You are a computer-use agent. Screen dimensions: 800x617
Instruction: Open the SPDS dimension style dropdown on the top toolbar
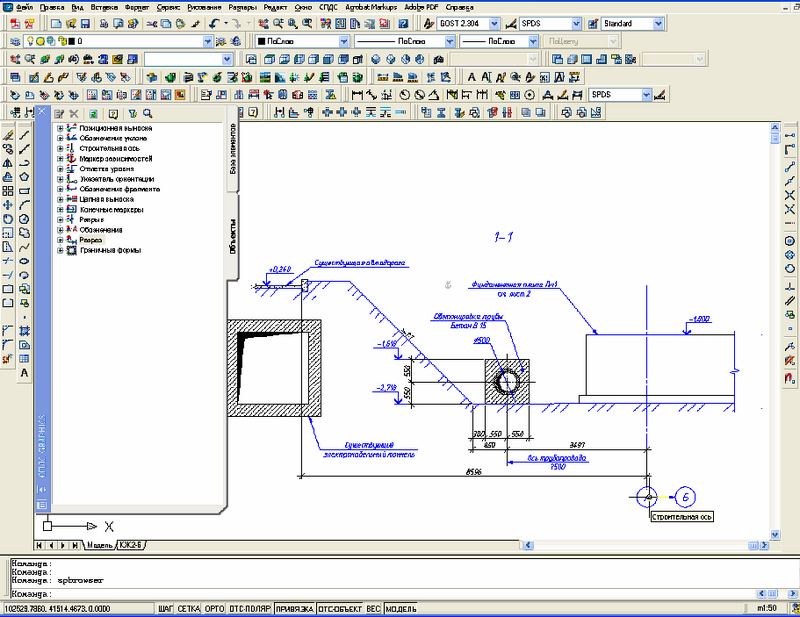[576, 23]
